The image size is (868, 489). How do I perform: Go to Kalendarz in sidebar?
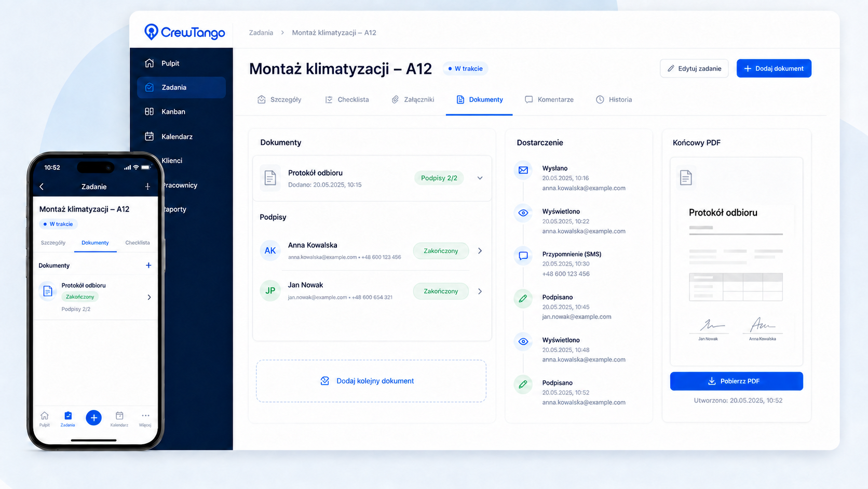(x=181, y=137)
